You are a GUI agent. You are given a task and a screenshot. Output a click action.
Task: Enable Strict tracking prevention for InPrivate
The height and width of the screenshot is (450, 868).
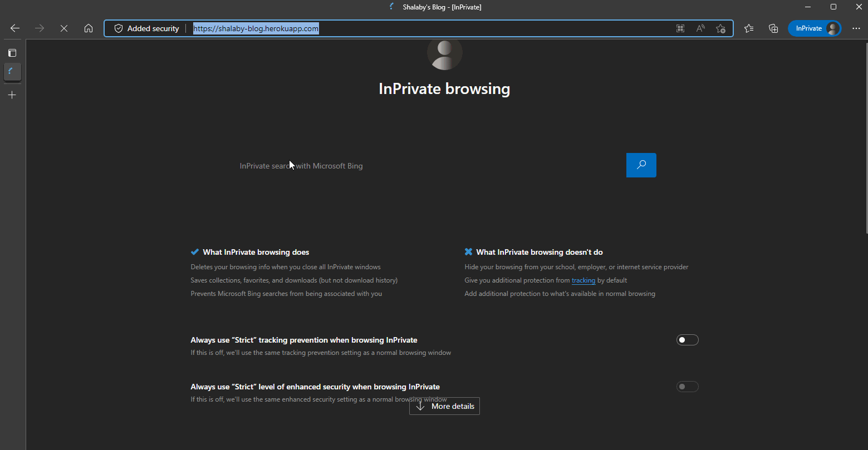[x=687, y=339]
